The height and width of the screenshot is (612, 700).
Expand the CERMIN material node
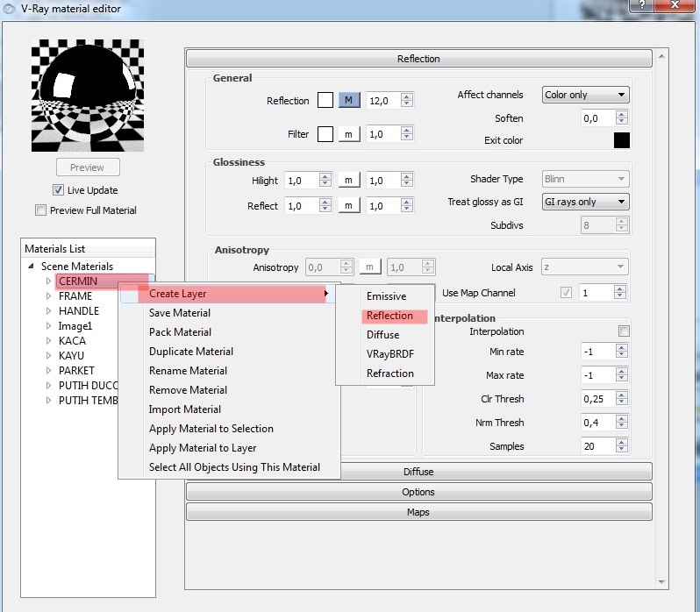coord(48,281)
